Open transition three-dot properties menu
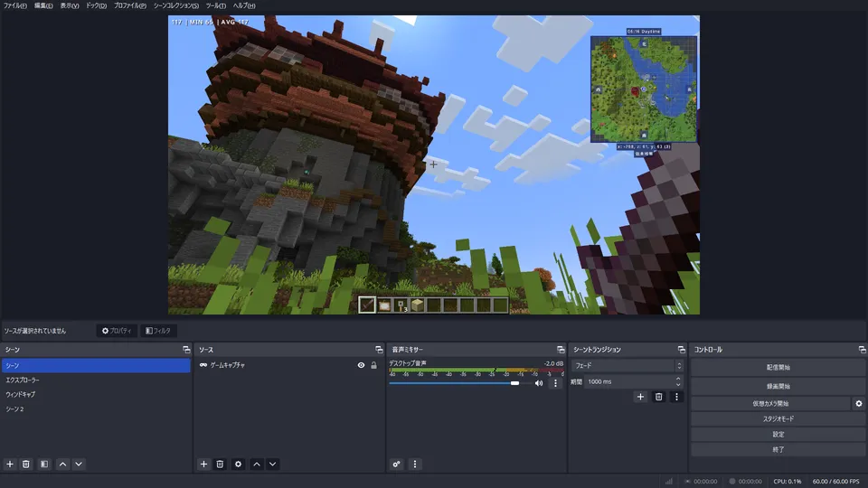 [x=675, y=396]
